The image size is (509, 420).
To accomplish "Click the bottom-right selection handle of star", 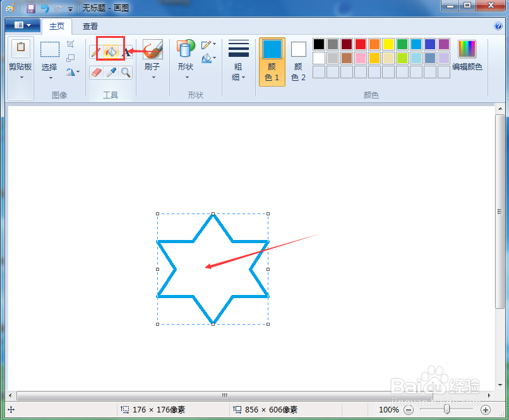I will 268,324.
